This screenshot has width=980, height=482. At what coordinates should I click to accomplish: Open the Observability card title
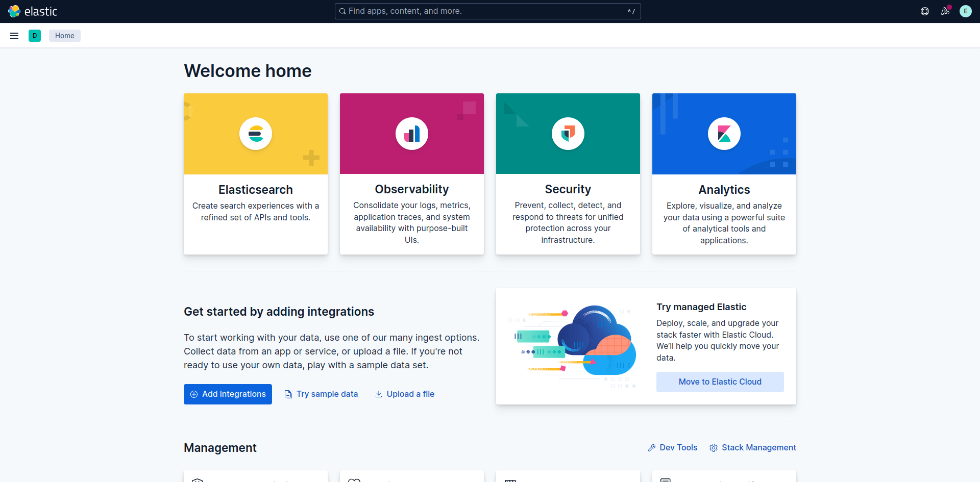point(412,189)
